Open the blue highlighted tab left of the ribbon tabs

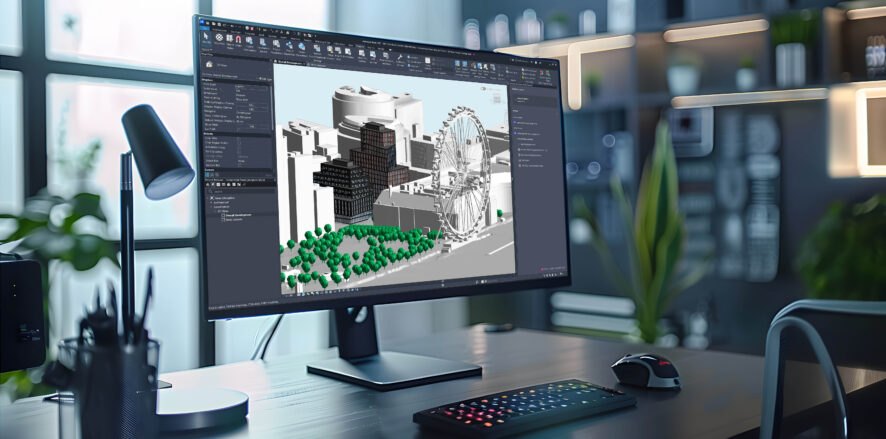coord(205,28)
